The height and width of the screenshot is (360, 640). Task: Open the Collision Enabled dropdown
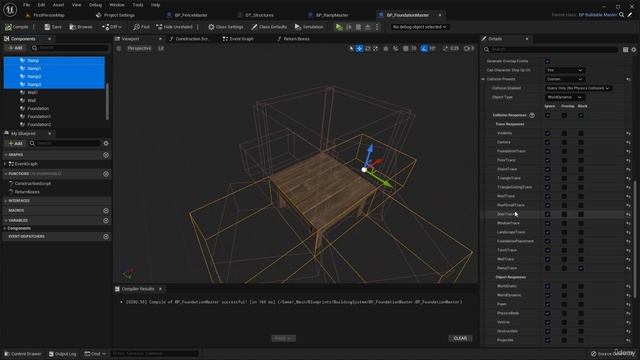pyautogui.click(x=578, y=88)
